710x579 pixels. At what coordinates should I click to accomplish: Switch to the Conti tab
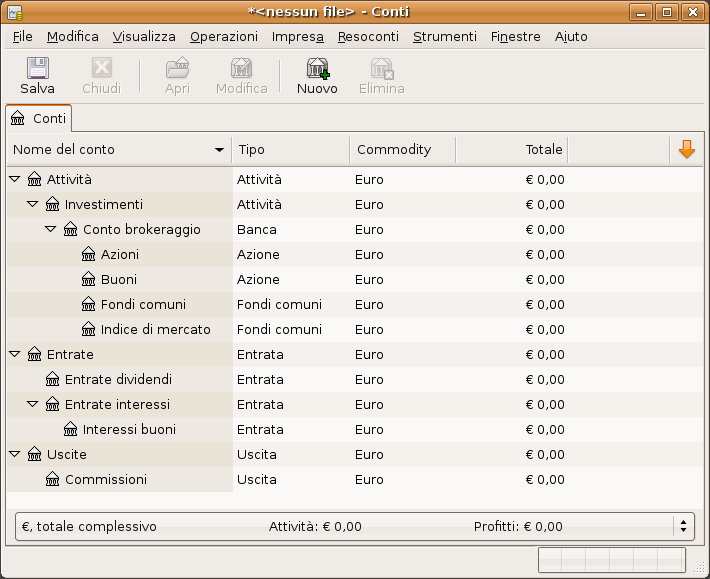39,118
